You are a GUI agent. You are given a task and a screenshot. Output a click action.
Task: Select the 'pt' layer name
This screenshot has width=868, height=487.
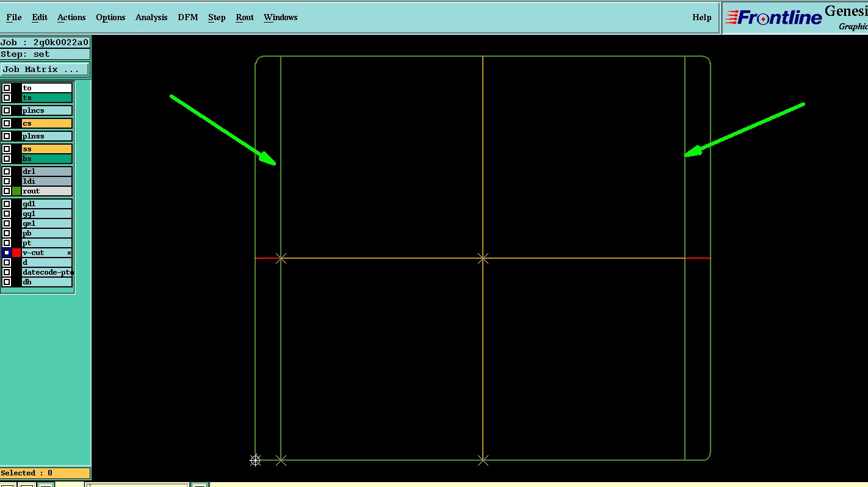47,243
